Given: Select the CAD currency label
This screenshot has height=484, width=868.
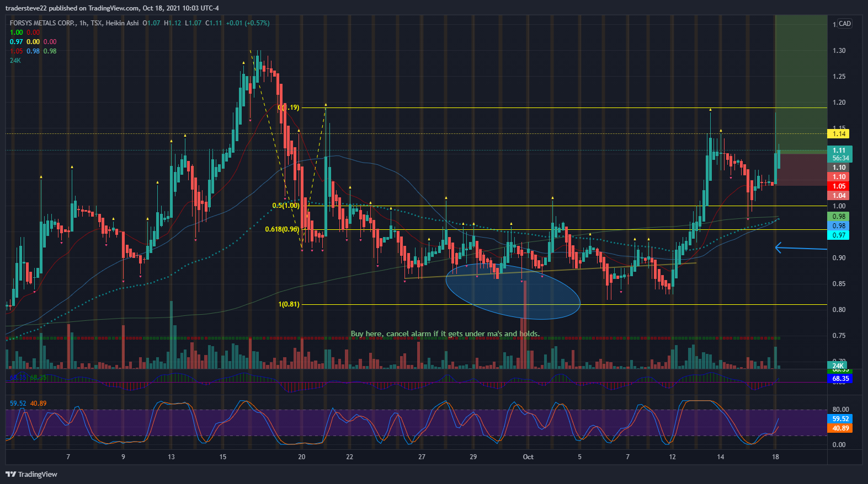Looking at the screenshot, I should pos(845,24).
